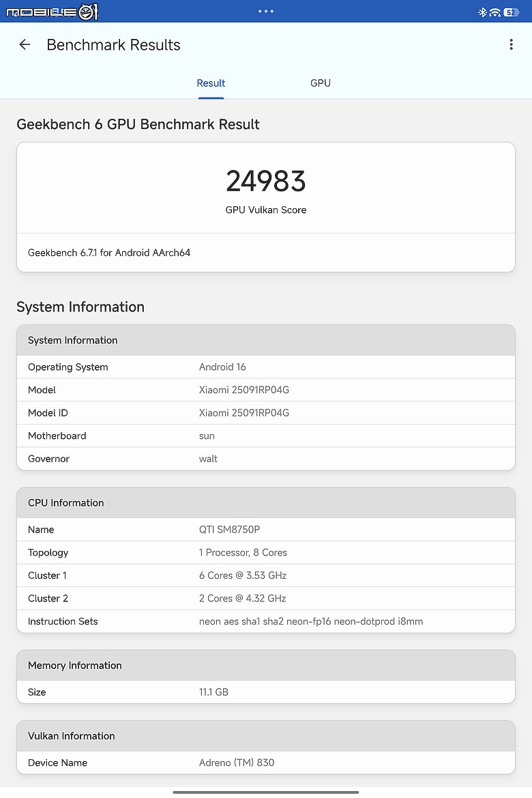Select the CPU name QTI SM8750P

229,529
